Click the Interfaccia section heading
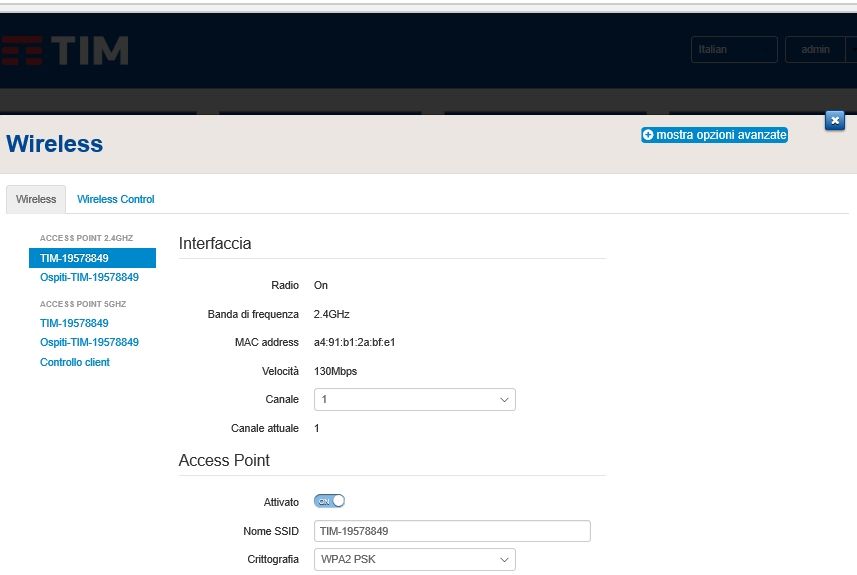This screenshot has height=575, width=857. coord(215,243)
